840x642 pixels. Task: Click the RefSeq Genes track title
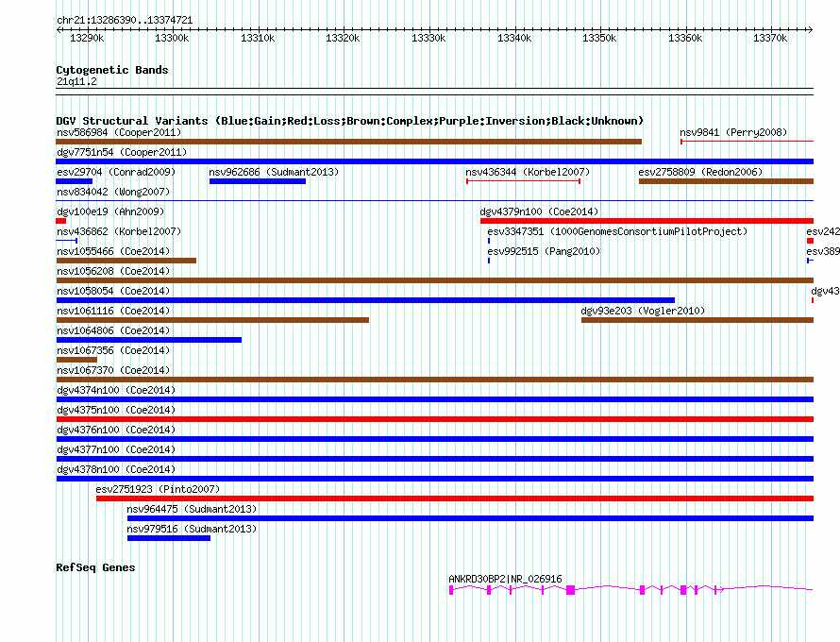(95, 567)
